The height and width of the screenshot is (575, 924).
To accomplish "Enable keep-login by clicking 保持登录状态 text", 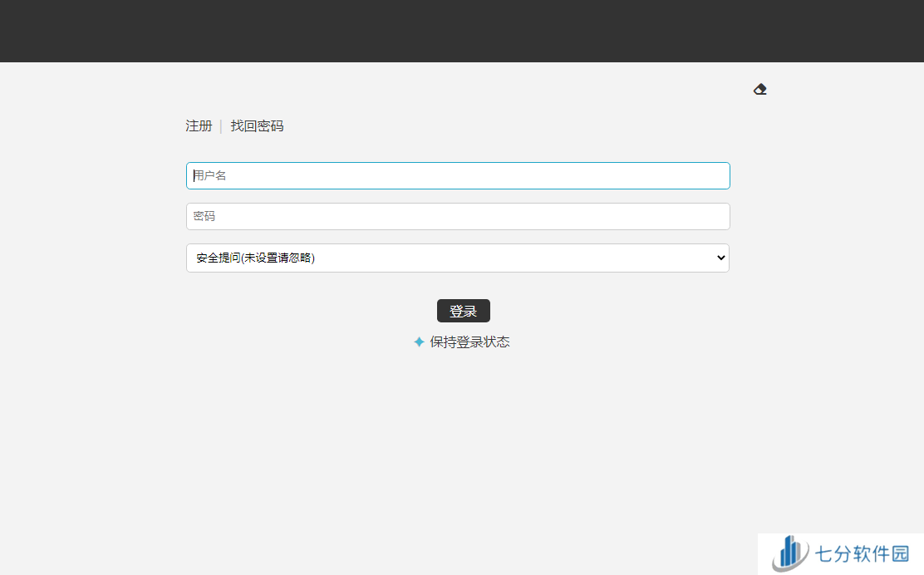I will (470, 342).
